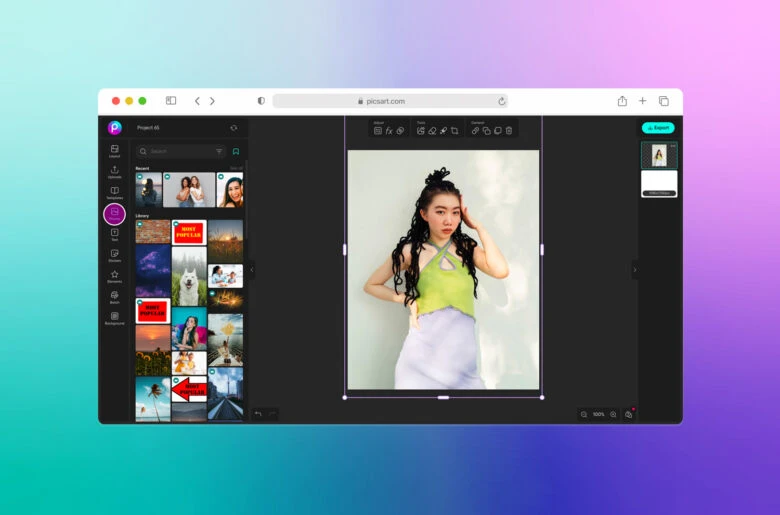Delete selected image with trash icon
Viewport: 780px width, 515px height.
coord(508,131)
